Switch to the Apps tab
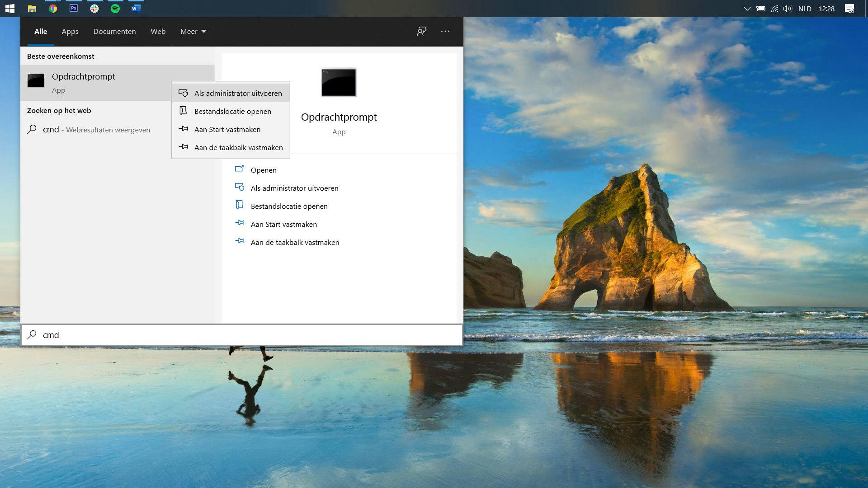The image size is (868, 488). pyautogui.click(x=70, y=31)
